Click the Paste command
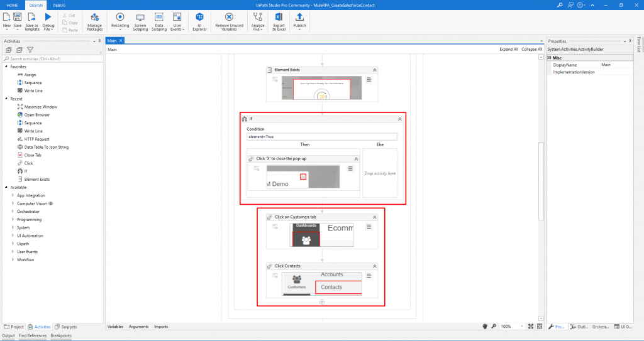 [x=70, y=30]
